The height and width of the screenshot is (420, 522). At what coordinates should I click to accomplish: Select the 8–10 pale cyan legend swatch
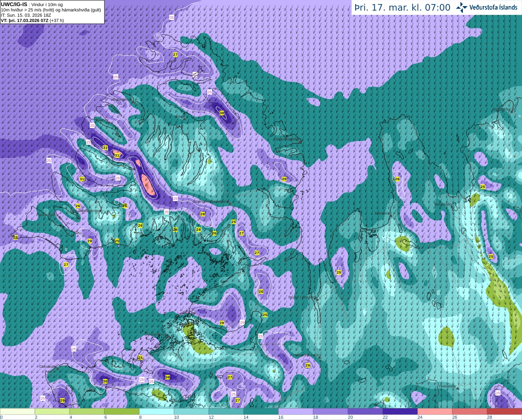[x=157, y=411]
